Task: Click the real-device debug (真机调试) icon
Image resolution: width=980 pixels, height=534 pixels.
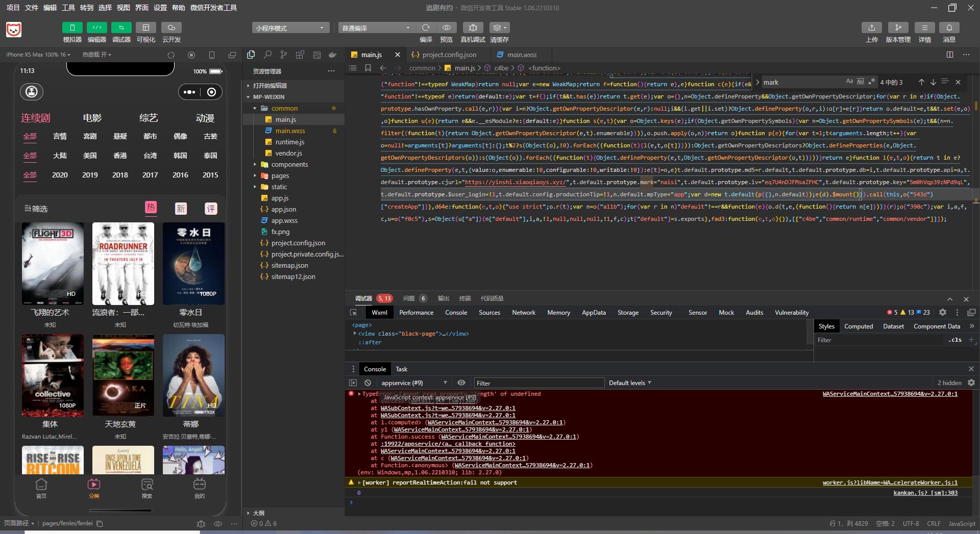Action: (x=473, y=28)
